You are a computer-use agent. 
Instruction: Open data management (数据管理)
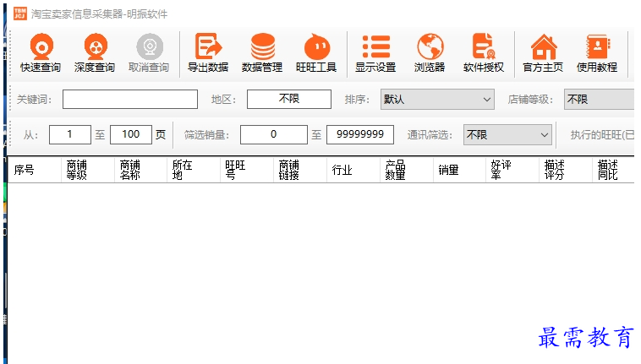pyautogui.click(x=262, y=53)
